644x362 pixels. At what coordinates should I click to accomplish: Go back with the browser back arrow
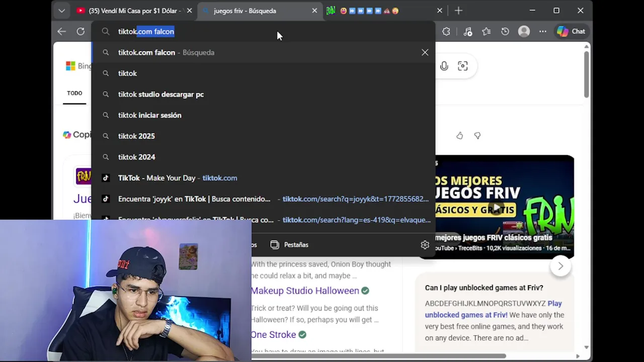coord(61,31)
